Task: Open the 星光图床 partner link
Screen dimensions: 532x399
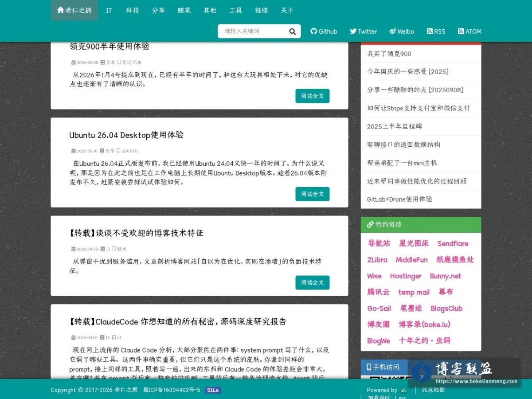Action: click(414, 243)
